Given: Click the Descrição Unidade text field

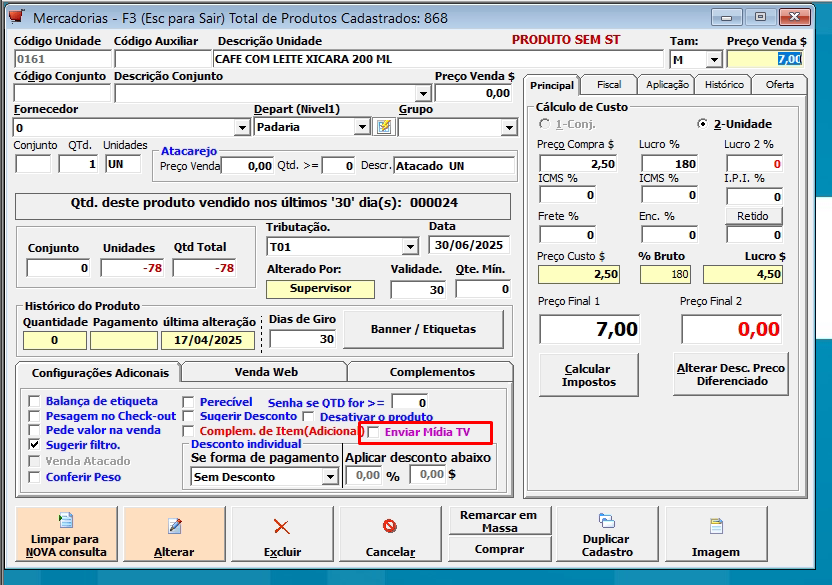Looking at the screenshot, I should point(438,59).
